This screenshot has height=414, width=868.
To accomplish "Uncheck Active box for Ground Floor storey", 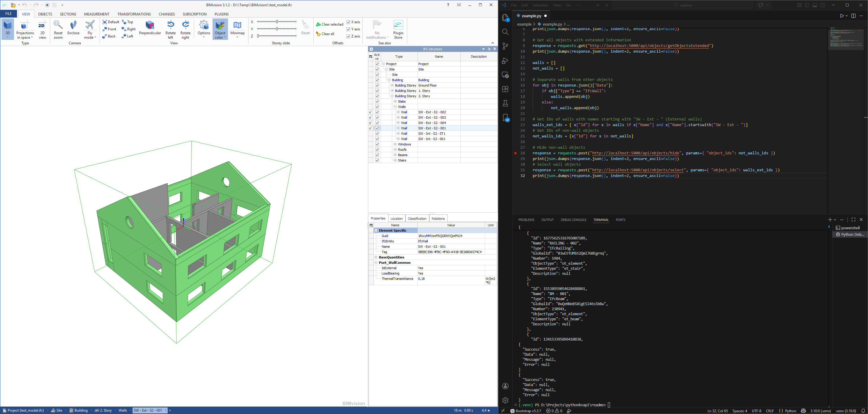I will click(377, 85).
